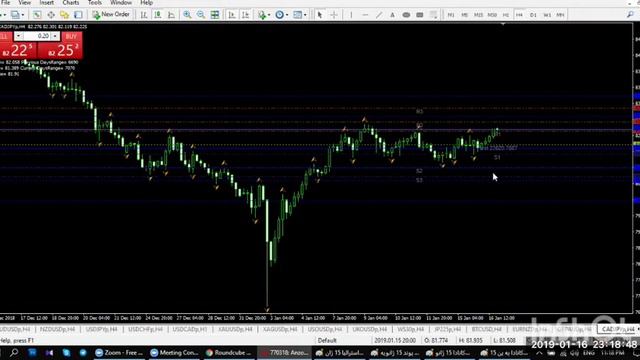Select the cursor arrow tool
Image resolution: width=640 pixels, height=360 pixels.
click(320, 15)
